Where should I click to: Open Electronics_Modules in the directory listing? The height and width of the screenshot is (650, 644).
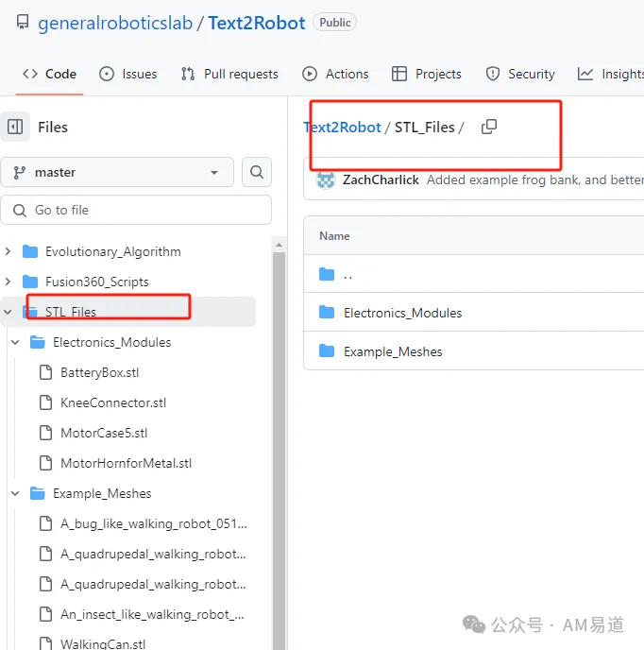click(x=402, y=313)
